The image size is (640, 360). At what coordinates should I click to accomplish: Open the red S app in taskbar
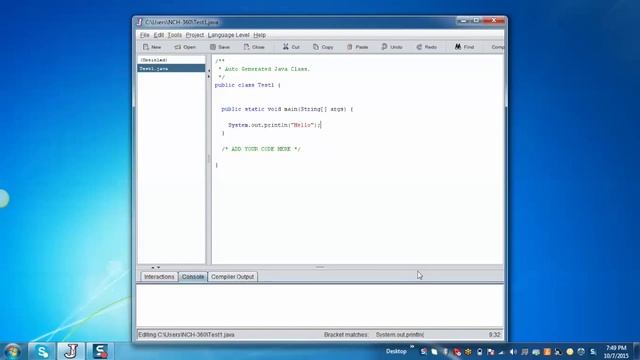tap(100, 351)
